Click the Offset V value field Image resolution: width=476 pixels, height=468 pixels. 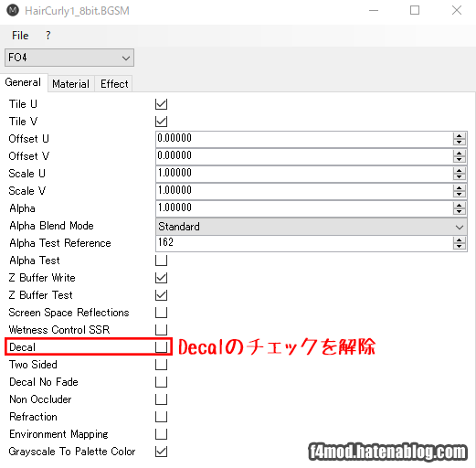[x=304, y=156]
